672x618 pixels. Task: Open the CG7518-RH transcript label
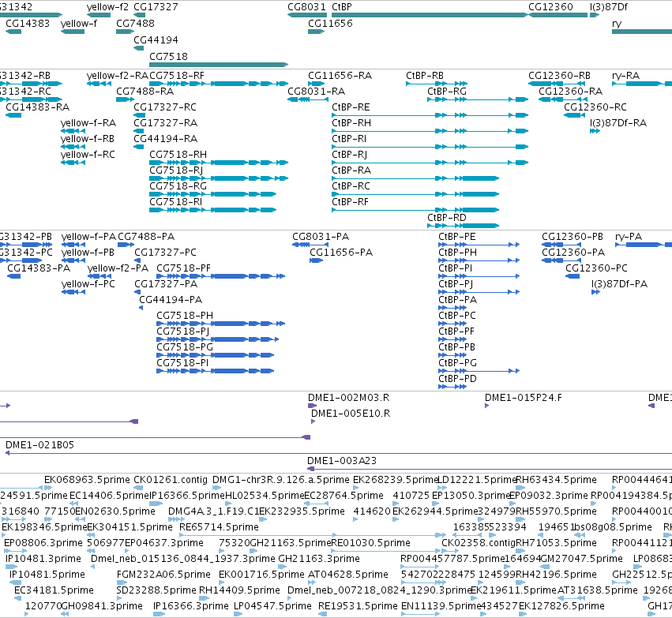(178, 155)
